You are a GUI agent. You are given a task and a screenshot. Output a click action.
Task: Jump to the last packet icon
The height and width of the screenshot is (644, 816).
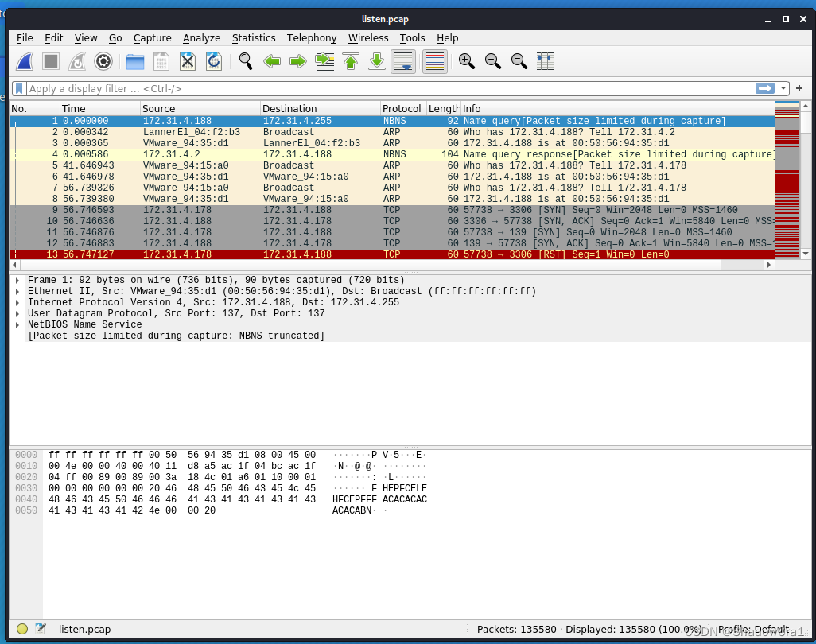pyautogui.click(x=377, y=61)
